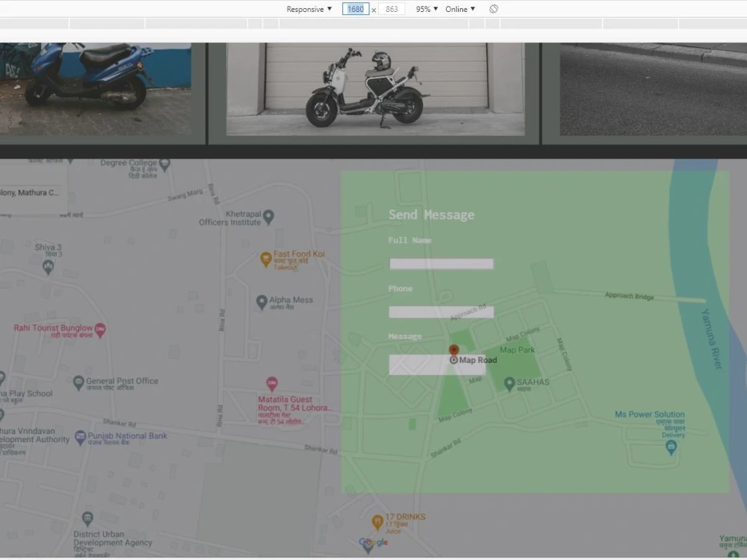
Task: Click the blue scooter thumbnail
Action: (96, 89)
